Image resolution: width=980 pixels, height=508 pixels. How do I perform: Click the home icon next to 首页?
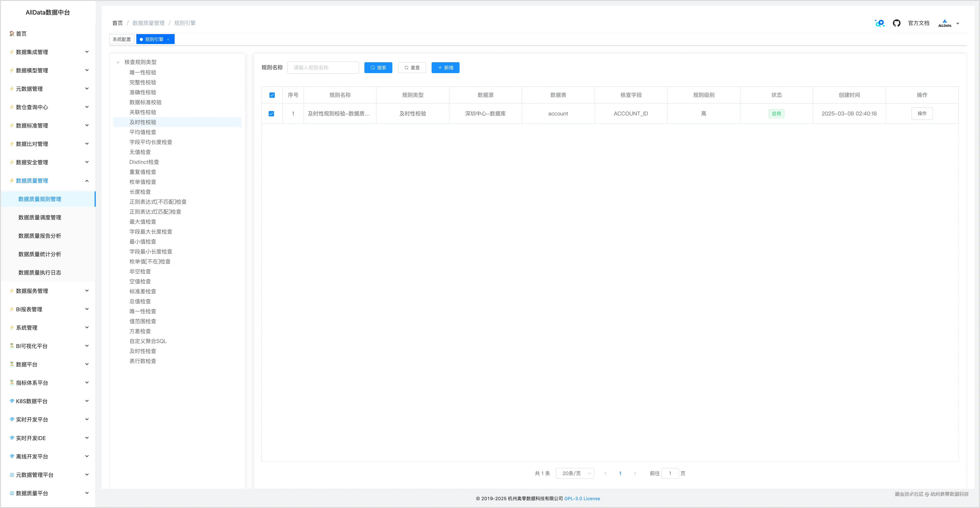(12, 33)
